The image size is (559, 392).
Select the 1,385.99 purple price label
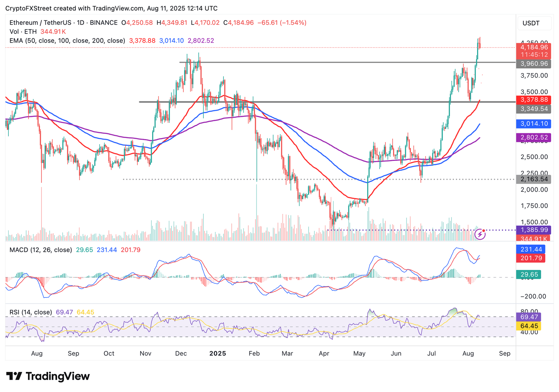(534, 230)
